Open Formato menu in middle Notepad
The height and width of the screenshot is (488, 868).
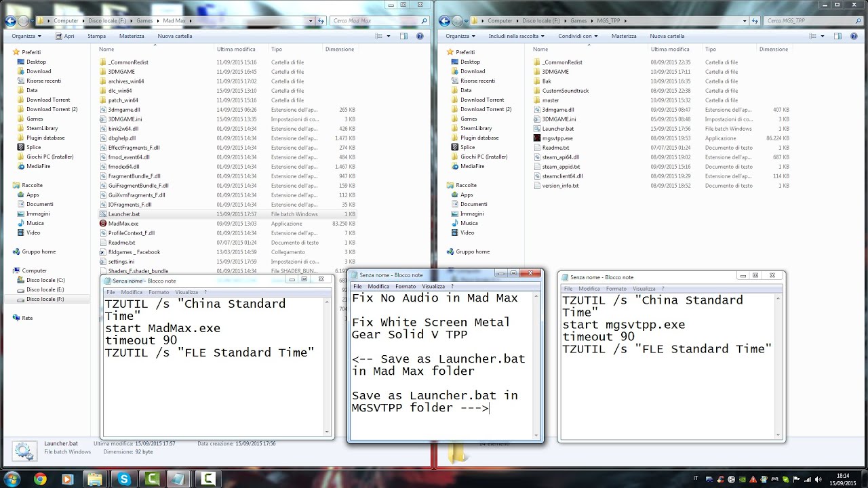click(406, 287)
